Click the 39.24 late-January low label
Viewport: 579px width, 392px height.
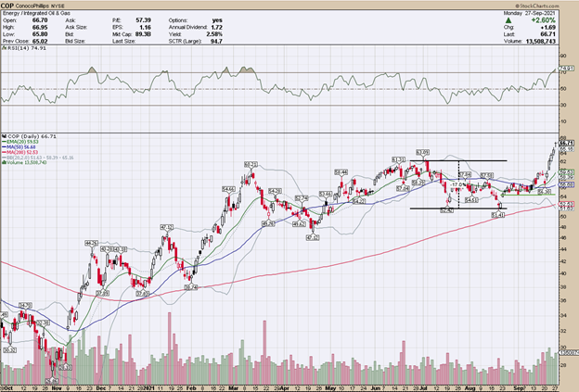pos(191,287)
